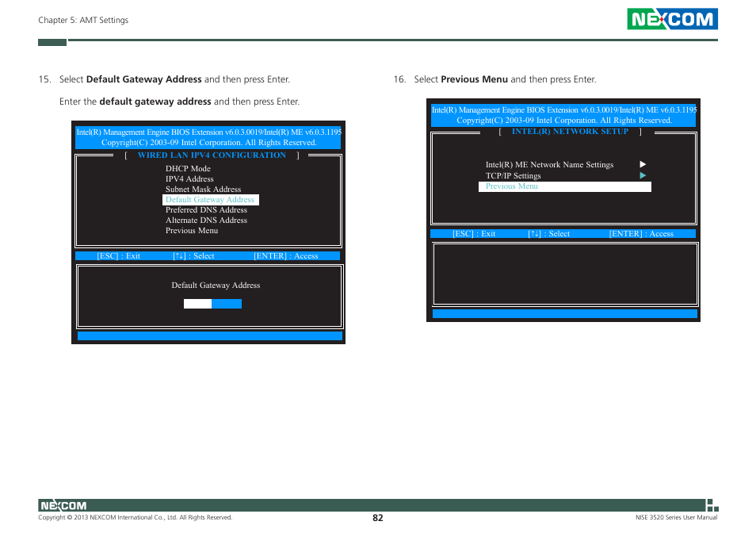Select the IPV4 Address menu entry
This screenshot has width=756, height=533.
click(x=189, y=179)
